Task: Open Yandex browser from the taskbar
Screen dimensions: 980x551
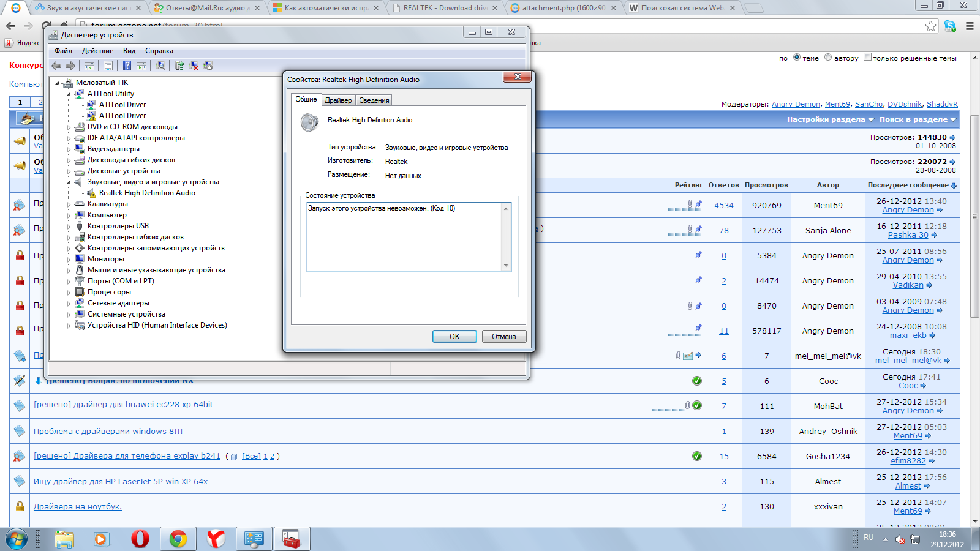Action: point(216,539)
